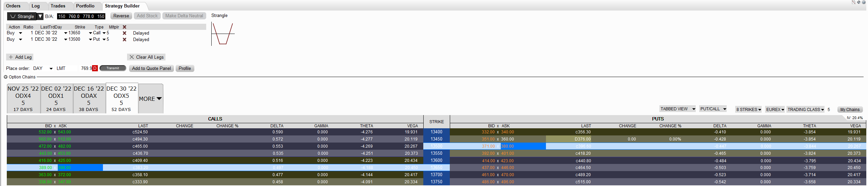Image resolution: width=868 pixels, height=186 pixels.
Task: Open the EUREX exchange dropdown
Action: point(775,109)
